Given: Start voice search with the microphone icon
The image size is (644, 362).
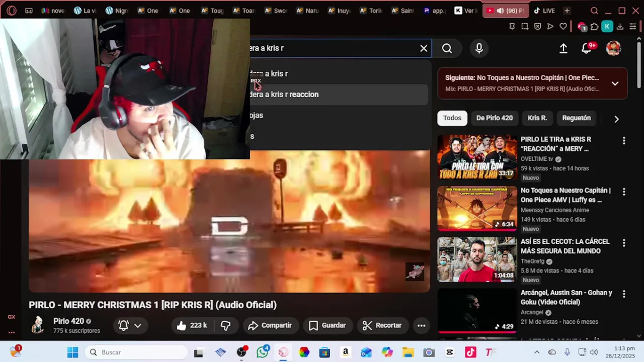Looking at the screenshot, I should (479, 48).
